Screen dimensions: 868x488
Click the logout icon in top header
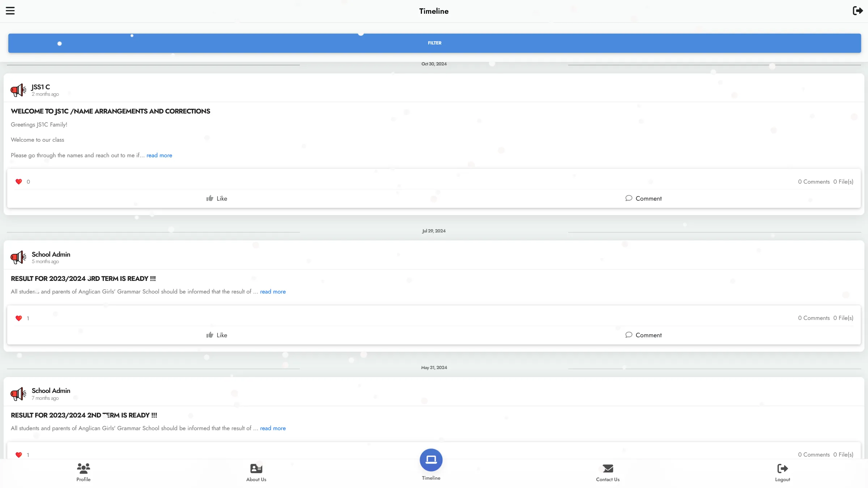coord(858,10)
